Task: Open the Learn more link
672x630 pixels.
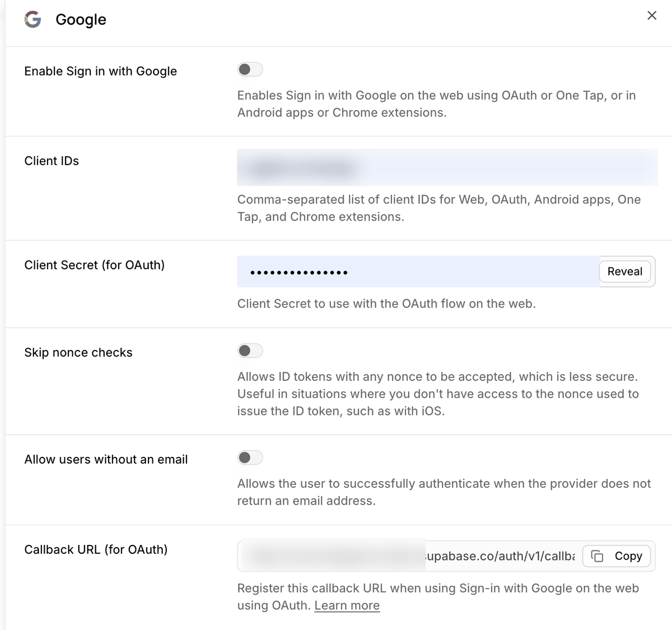Action: tap(347, 605)
